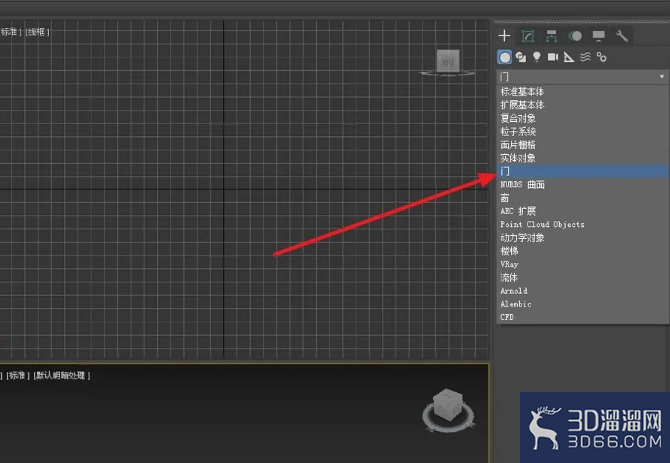Choose 动力学对象 from the list

[582, 237]
